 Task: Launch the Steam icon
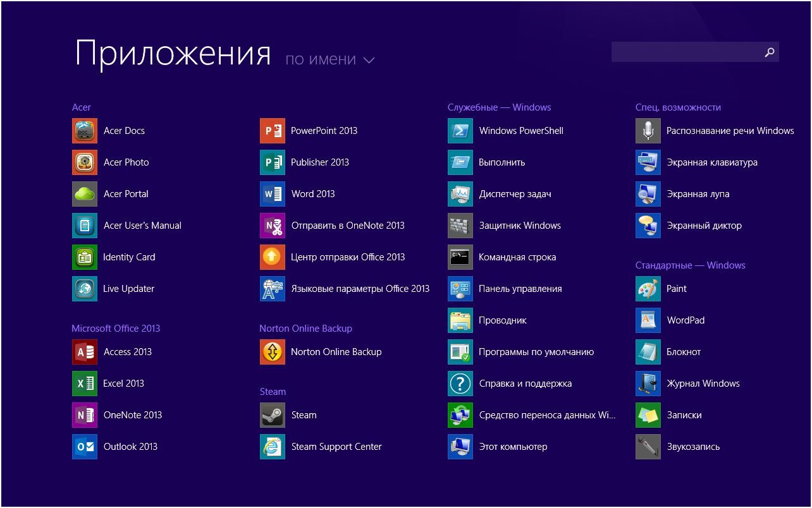[273, 415]
